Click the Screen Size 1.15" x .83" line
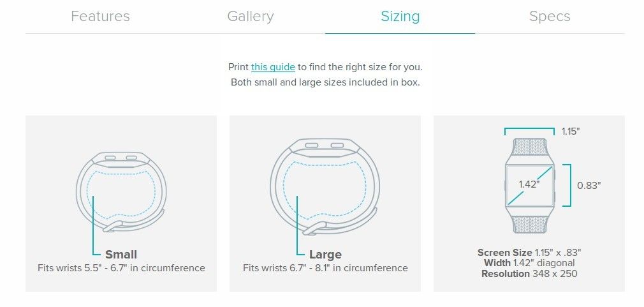 tap(529, 252)
